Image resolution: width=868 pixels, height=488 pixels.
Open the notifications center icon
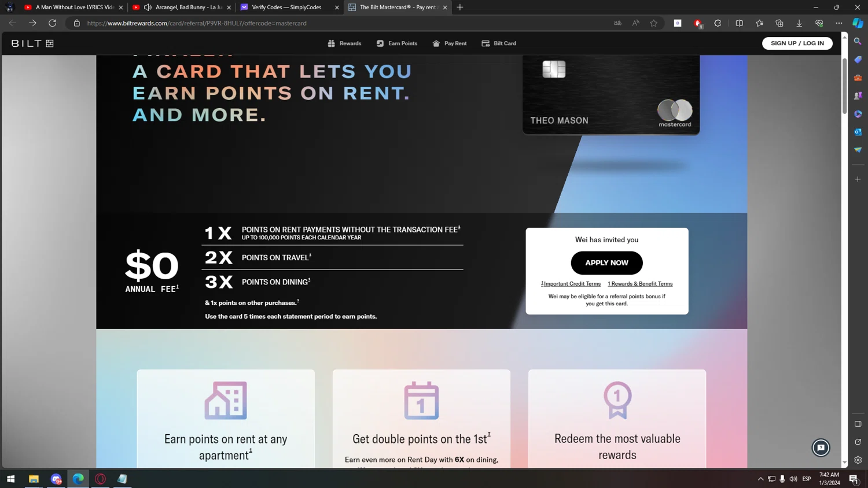(x=854, y=479)
